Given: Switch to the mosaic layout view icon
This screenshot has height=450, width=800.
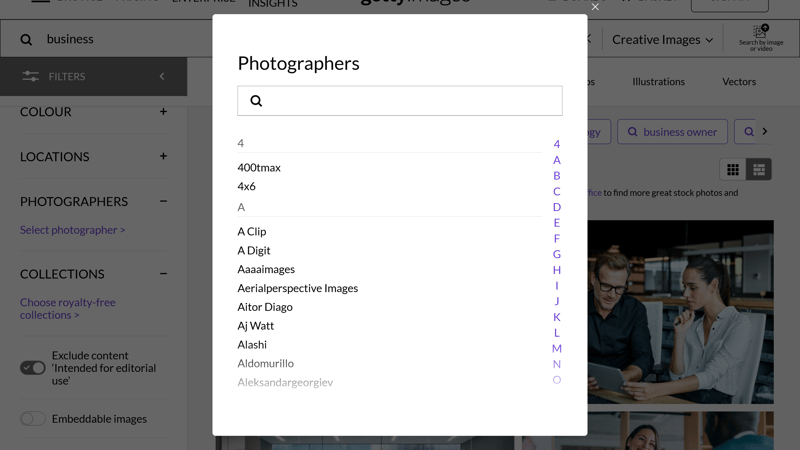Looking at the screenshot, I should point(759,170).
